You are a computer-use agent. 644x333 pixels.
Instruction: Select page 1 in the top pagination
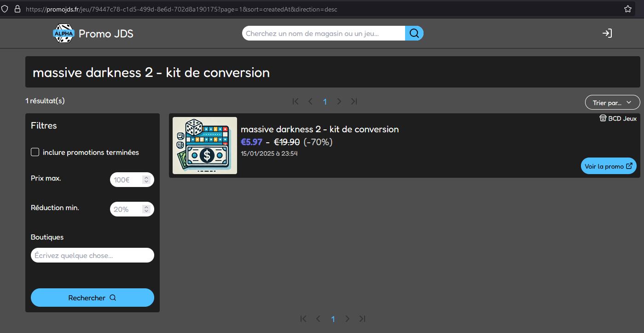pos(325,101)
